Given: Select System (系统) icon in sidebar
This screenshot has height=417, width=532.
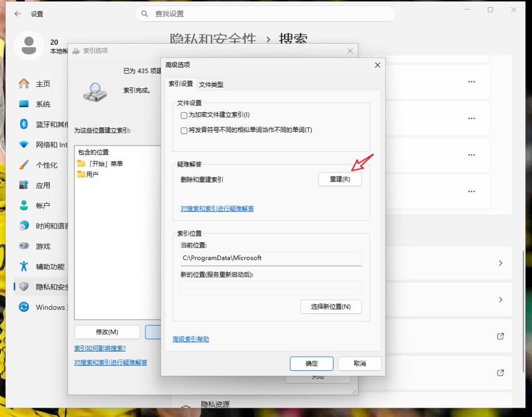Looking at the screenshot, I should click(24, 104).
